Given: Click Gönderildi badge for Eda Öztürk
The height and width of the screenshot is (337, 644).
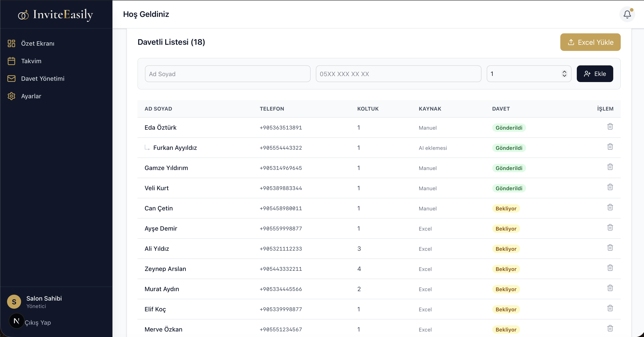Looking at the screenshot, I should click(509, 128).
